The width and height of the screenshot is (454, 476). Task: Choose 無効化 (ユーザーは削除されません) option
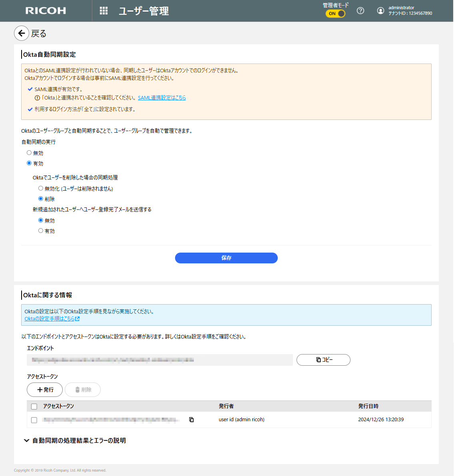(x=41, y=188)
